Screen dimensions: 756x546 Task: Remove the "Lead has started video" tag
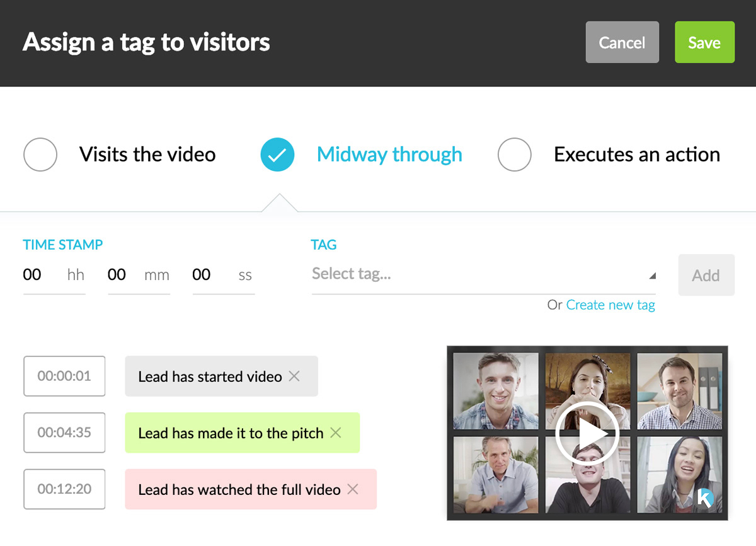(294, 376)
